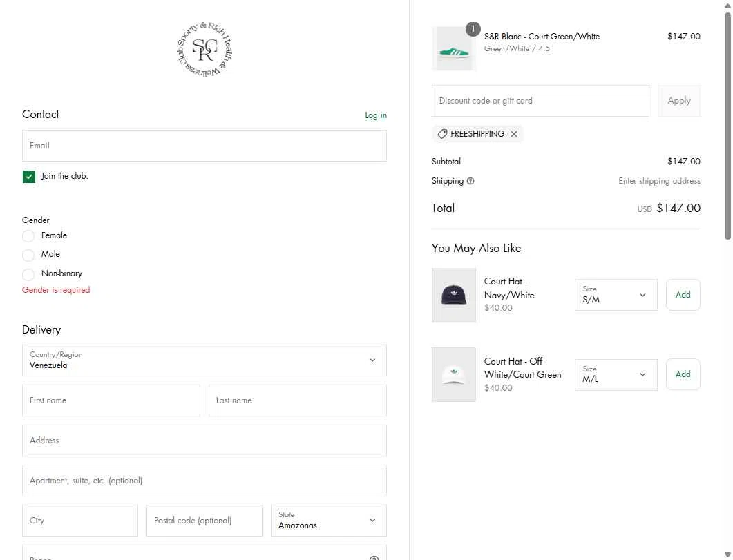
Task: Click the Sporty & Rich club logo
Action: pyautogui.click(x=204, y=50)
